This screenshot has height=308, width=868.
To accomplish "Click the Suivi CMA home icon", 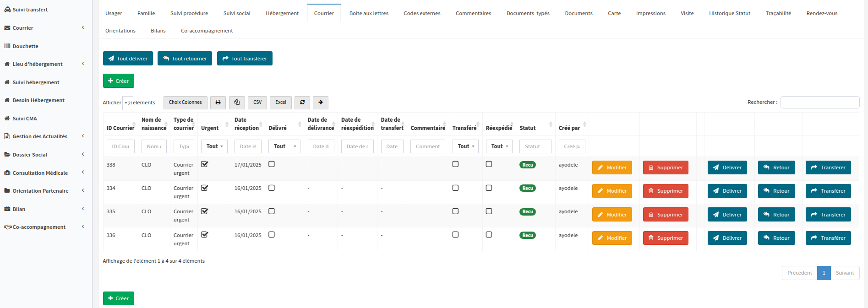I will (x=7, y=119).
